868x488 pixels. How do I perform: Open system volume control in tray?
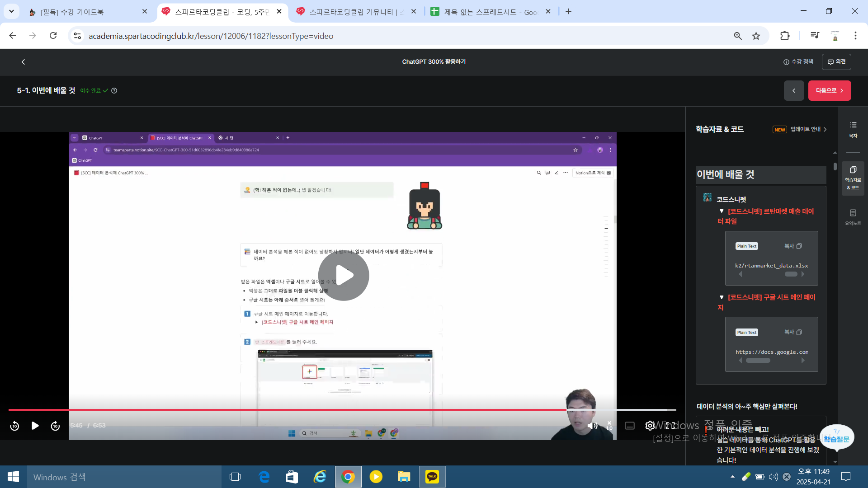click(774, 477)
